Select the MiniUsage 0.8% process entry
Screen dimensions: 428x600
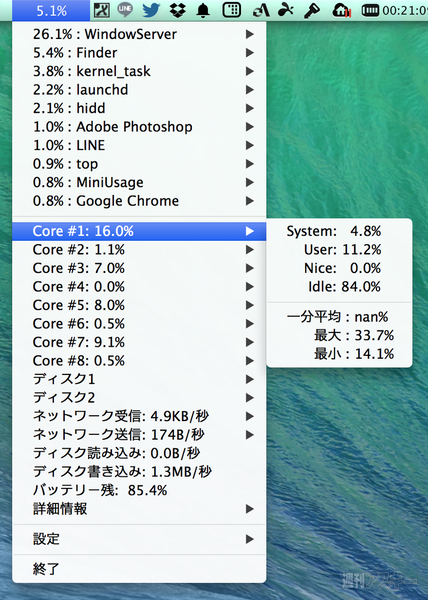139,183
